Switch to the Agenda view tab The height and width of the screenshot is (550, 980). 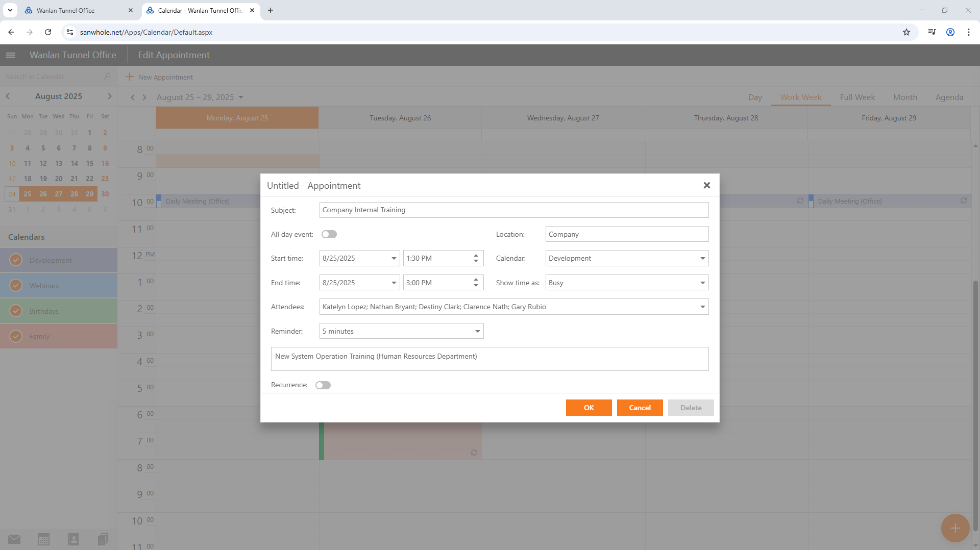point(949,97)
